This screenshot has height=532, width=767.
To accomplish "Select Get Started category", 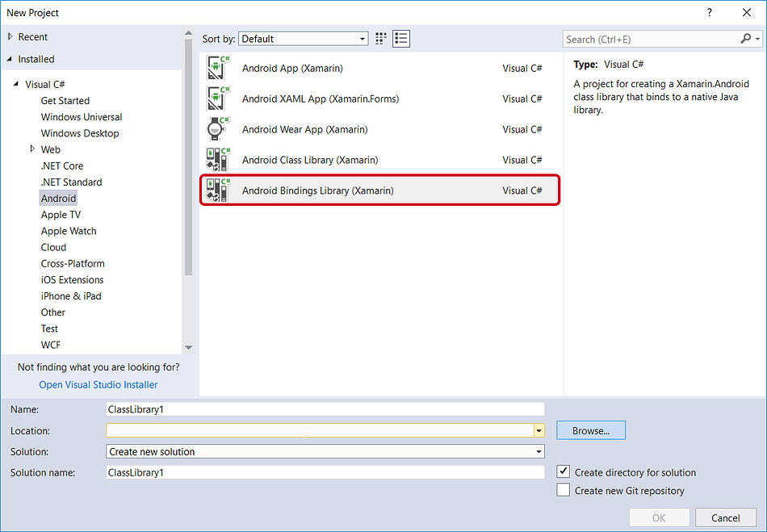I will coord(65,100).
